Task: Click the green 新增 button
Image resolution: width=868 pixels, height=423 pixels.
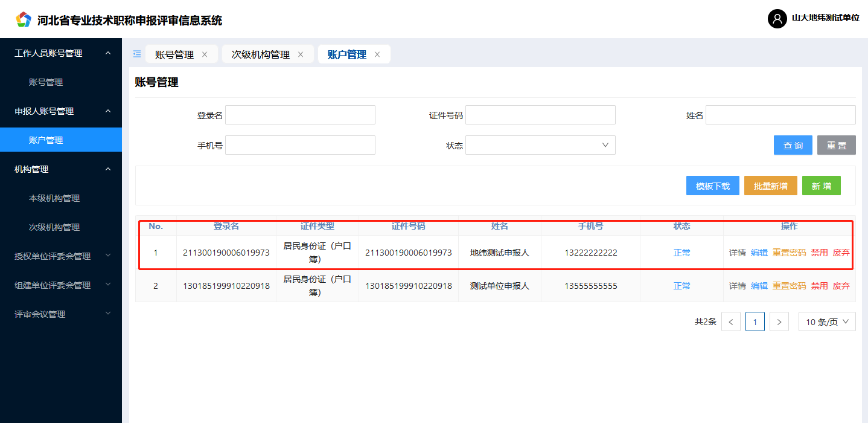Action: pos(821,186)
